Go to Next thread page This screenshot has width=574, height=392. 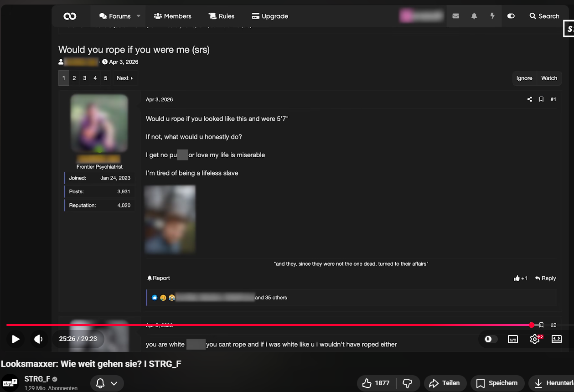(125, 78)
